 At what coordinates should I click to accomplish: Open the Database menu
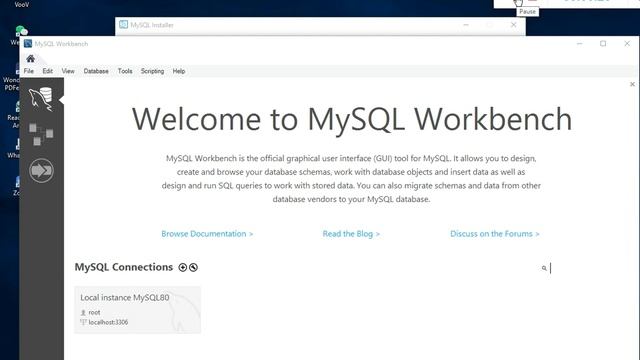(96, 71)
